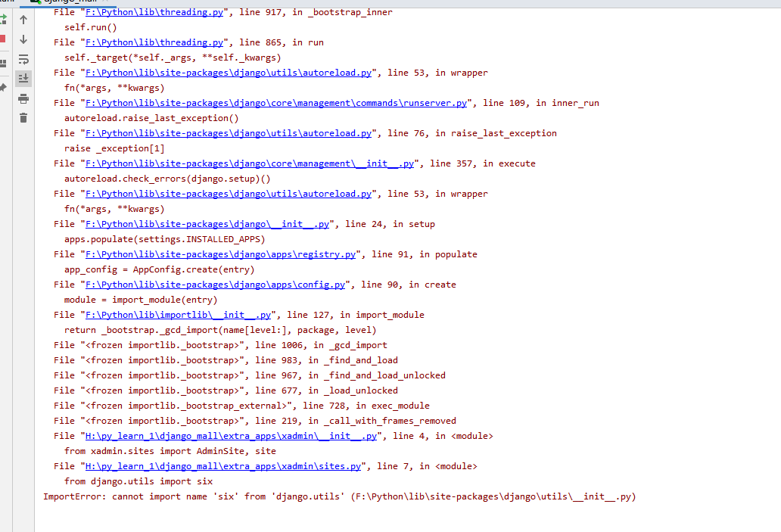The width and height of the screenshot is (781, 532).
Task: Pin the run tab
Action: [x=3, y=88]
